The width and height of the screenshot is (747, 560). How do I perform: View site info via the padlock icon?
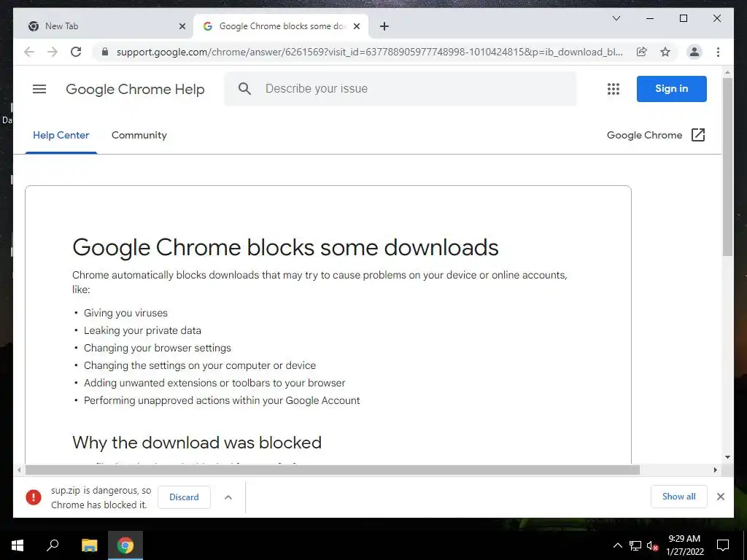(x=105, y=52)
